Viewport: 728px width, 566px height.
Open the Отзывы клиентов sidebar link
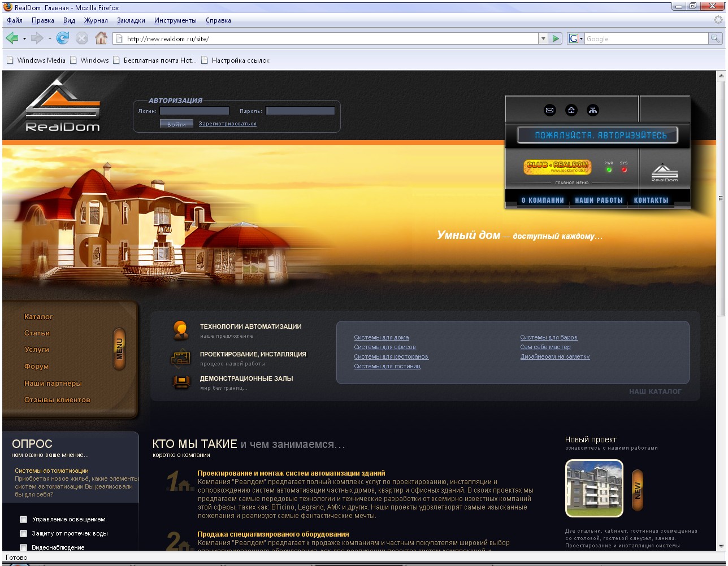(57, 400)
